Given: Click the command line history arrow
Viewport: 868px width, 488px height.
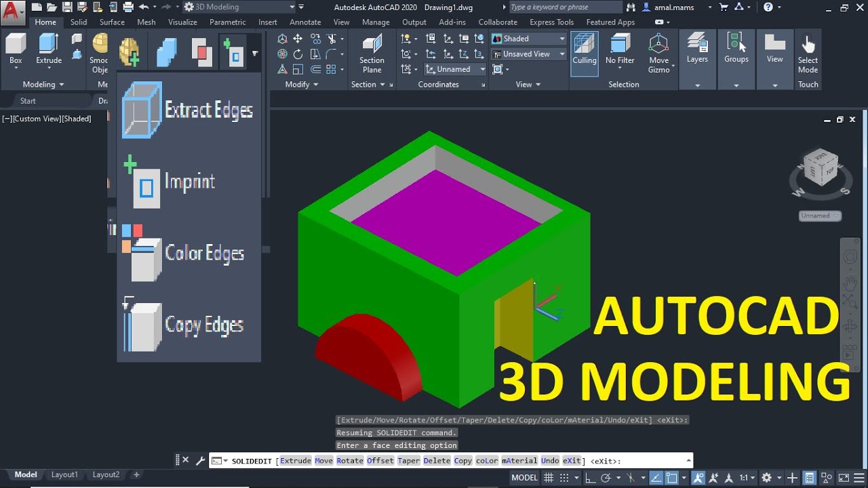Looking at the screenshot, I should pos(689,461).
